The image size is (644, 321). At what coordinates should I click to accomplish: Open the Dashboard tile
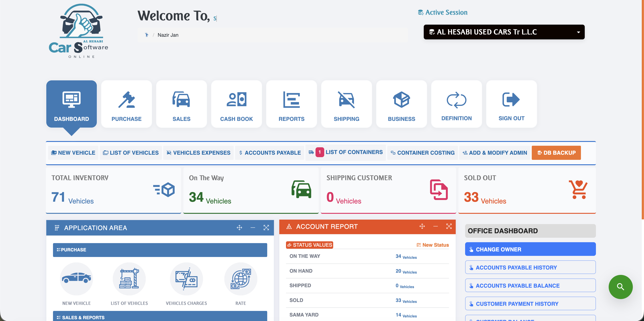pos(72,104)
